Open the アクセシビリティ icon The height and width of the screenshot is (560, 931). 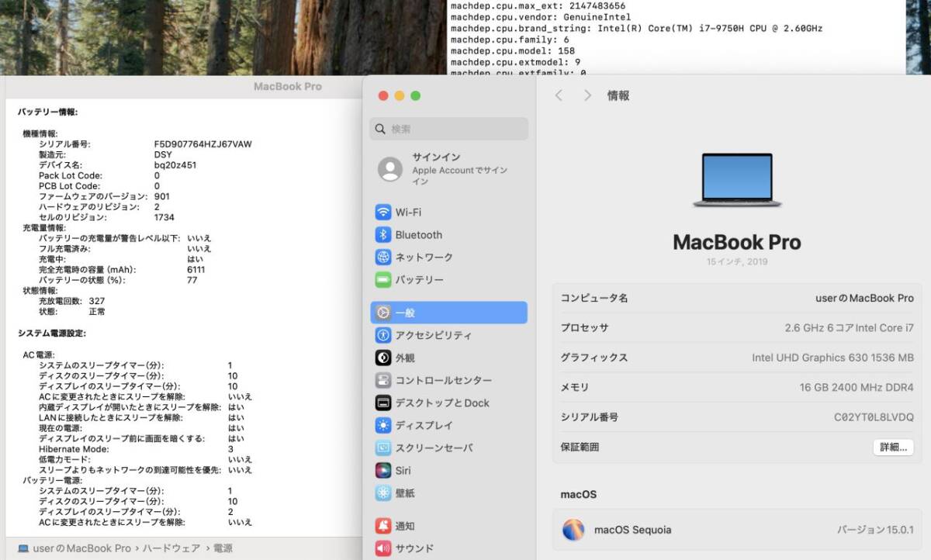coord(382,335)
